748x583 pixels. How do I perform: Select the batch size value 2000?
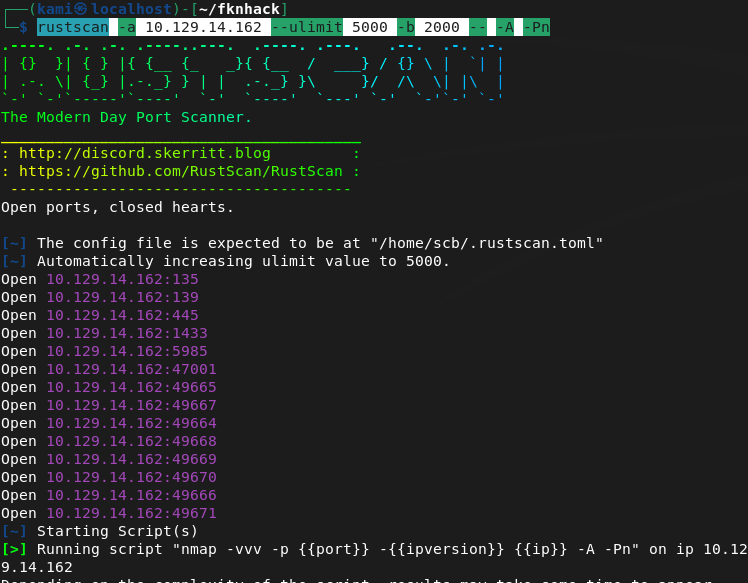click(x=441, y=27)
